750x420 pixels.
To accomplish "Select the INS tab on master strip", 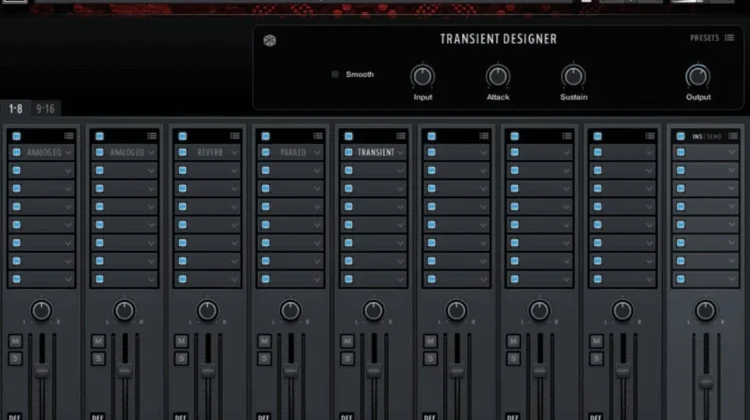I will [697, 137].
